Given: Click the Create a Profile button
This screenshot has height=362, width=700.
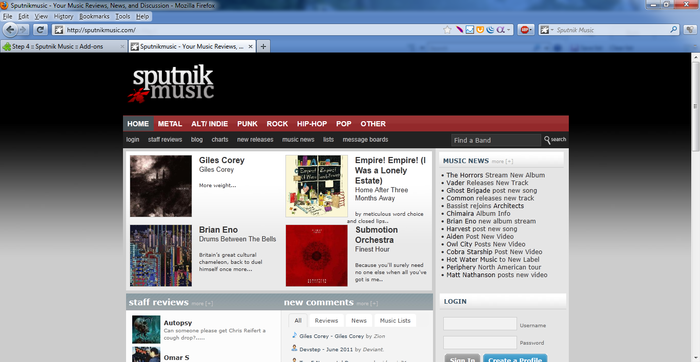Looking at the screenshot, I should pyautogui.click(x=515, y=358).
